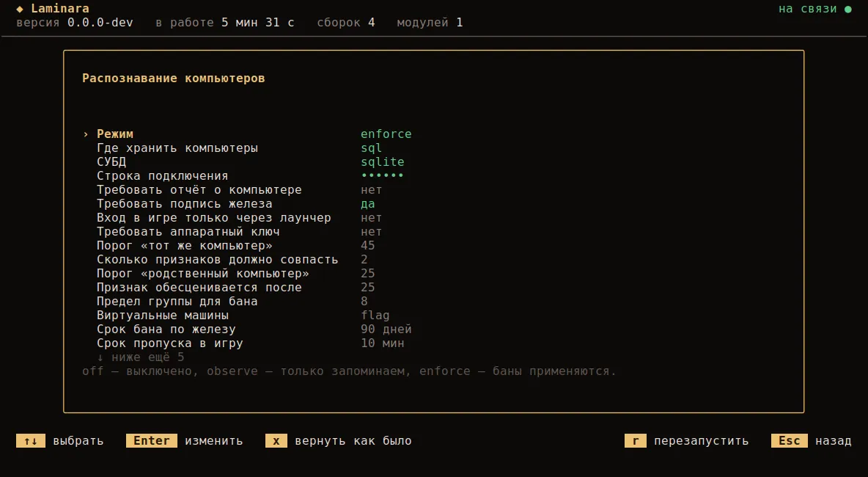
Task: Click the «enforce» mode value
Action: (386, 134)
